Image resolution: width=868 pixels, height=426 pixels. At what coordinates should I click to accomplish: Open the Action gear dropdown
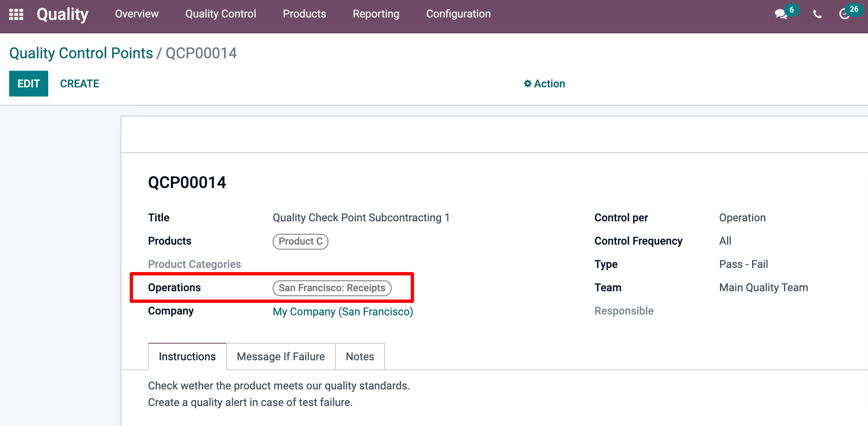(x=544, y=84)
